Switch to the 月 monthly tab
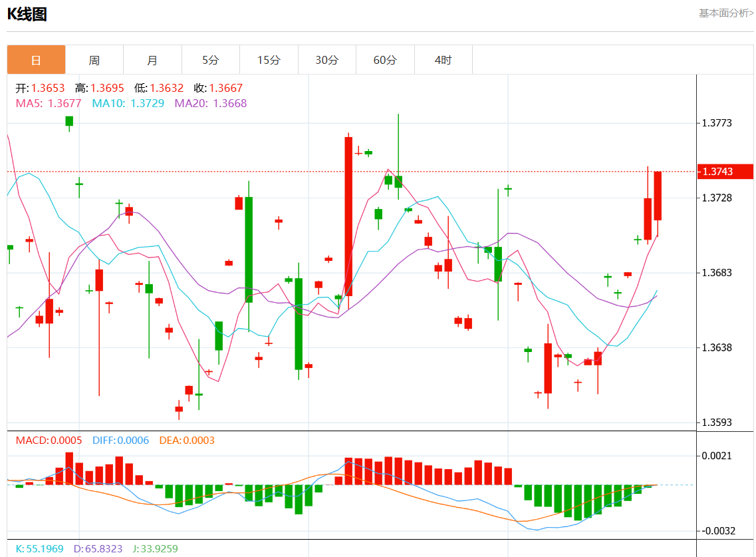The width and height of the screenshot is (756, 557). (x=152, y=60)
